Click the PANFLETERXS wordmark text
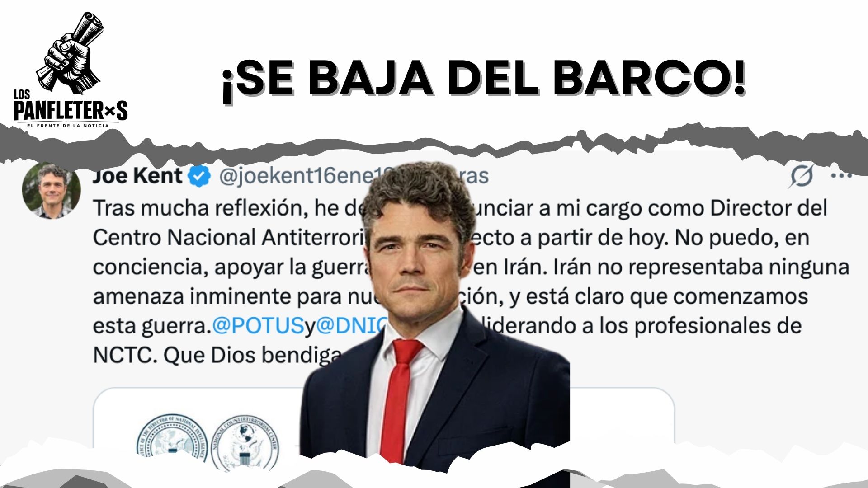The height and width of the screenshot is (488, 868). pos(71,111)
